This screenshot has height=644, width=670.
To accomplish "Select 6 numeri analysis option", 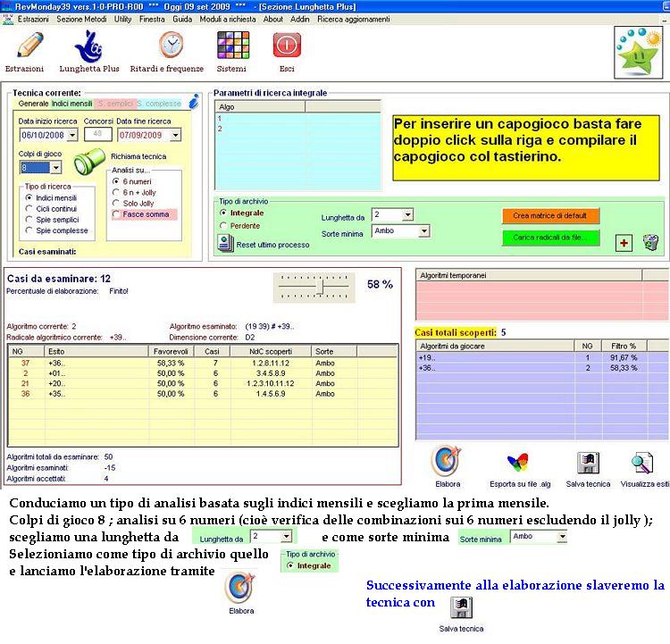I will 116,181.
